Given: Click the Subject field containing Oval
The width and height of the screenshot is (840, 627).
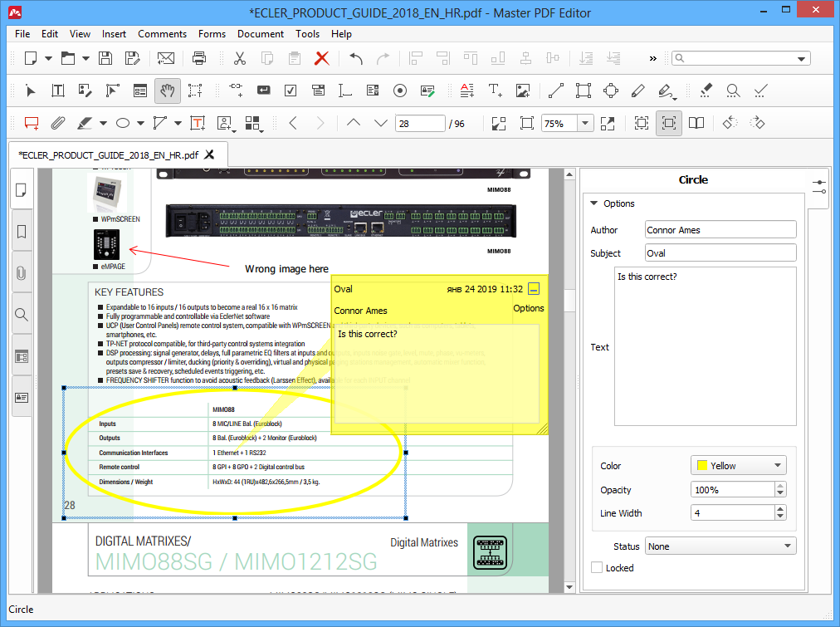Looking at the screenshot, I should 720,253.
